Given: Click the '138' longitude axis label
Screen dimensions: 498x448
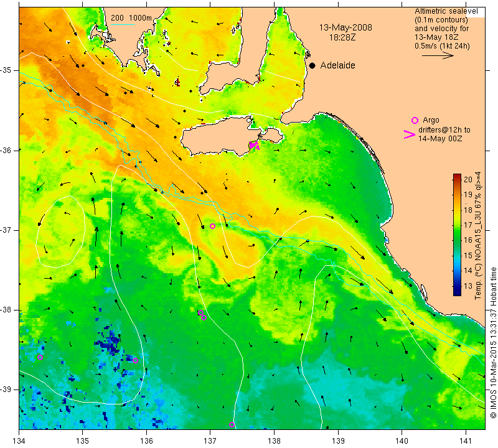Looking at the screenshot, I should pyautogui.click(x=274, y=441).
